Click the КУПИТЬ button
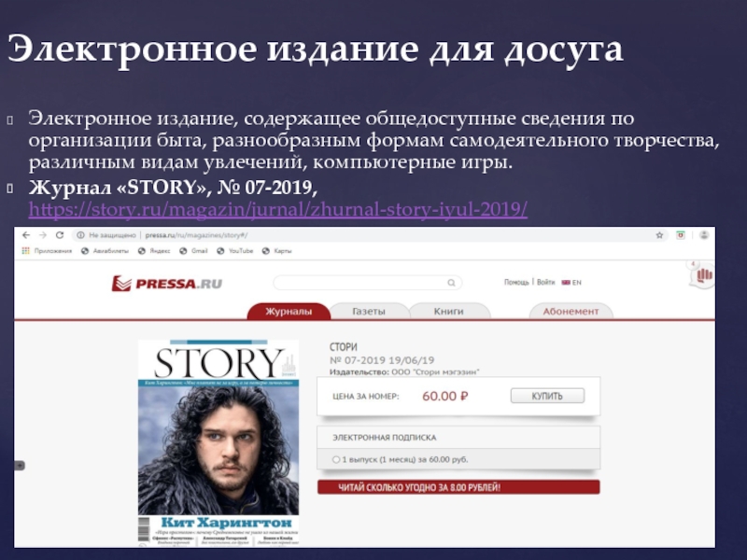Screen dimensions: 747x560 pyautogui.click(x=547, y=396)
